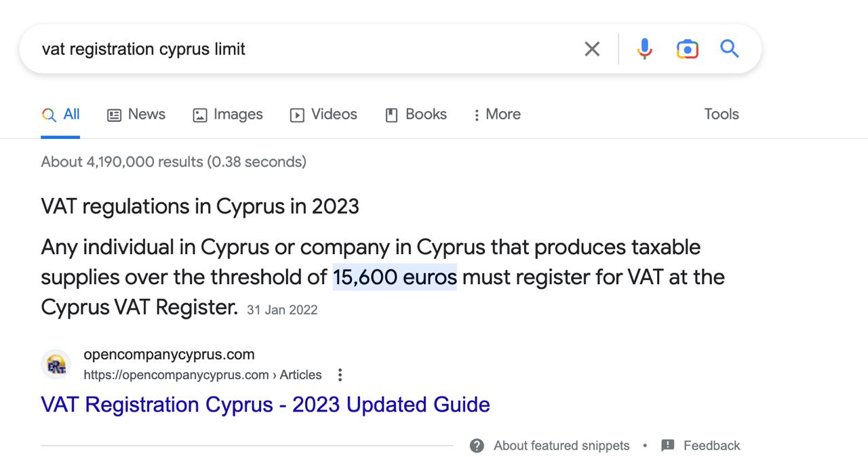Click the highlighted 15,600 euros text

coord(395,277)
